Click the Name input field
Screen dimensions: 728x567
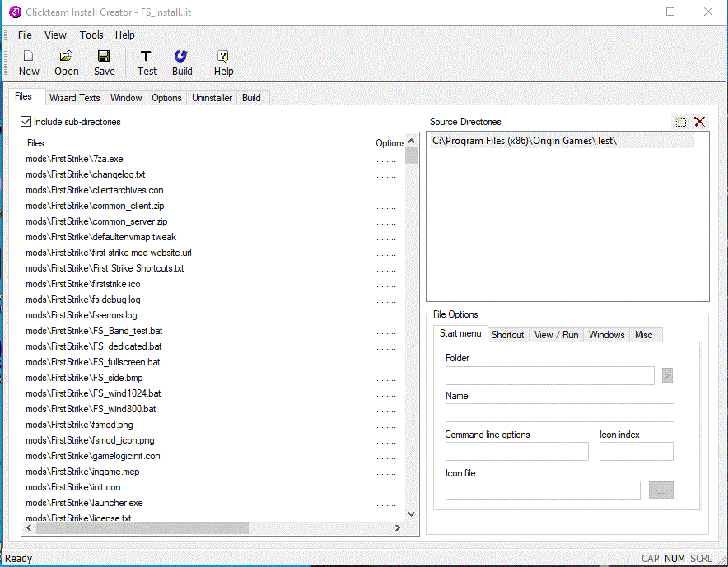click(x=559, y=412)
